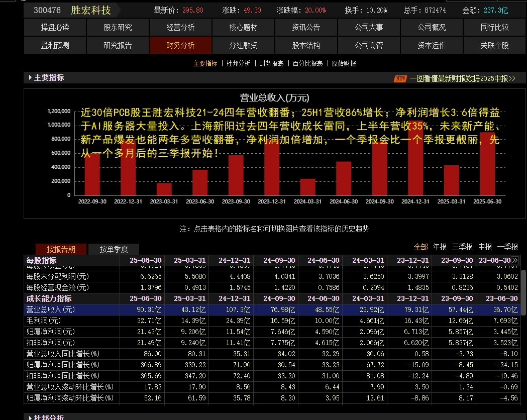Jump to 原始财报 section link
Screen dimensions: 527x420
344,63
